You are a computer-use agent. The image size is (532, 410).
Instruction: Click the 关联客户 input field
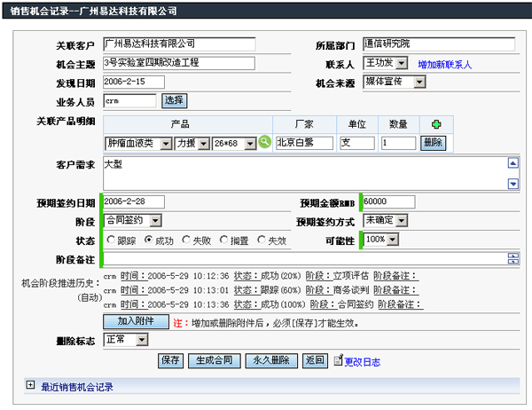pyautogui.click(x=179, y=44)
